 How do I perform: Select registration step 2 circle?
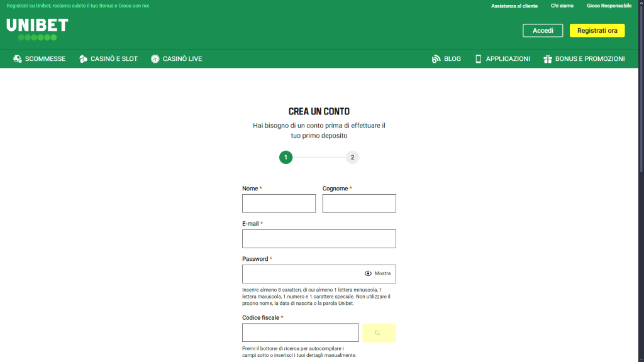pos(352,157)
